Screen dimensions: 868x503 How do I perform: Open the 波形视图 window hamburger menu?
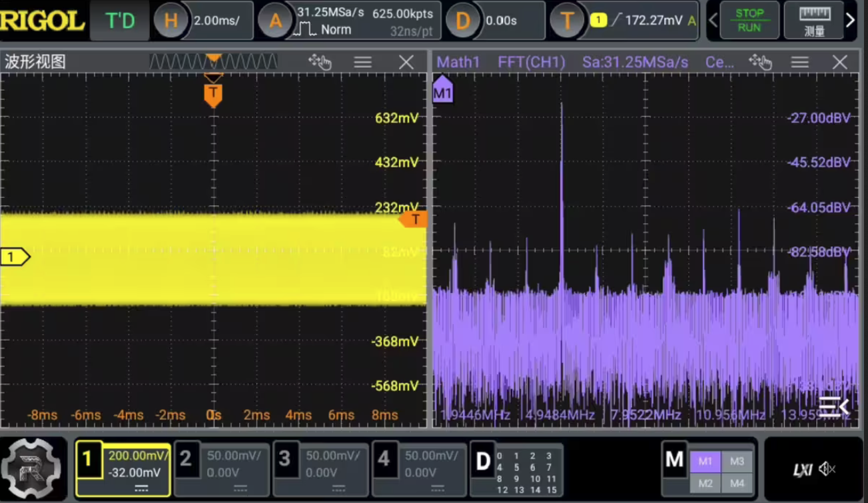point(362,62)
